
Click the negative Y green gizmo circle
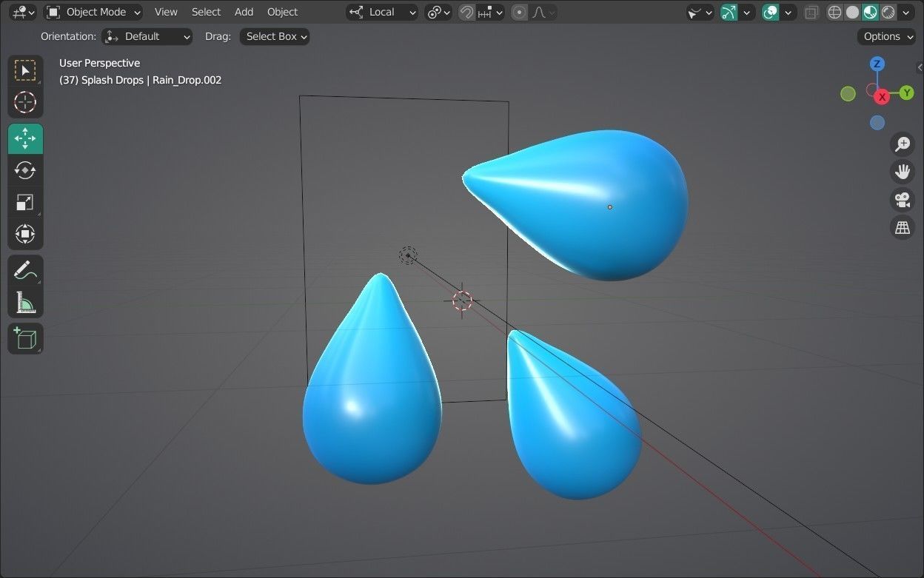(848, 93)
